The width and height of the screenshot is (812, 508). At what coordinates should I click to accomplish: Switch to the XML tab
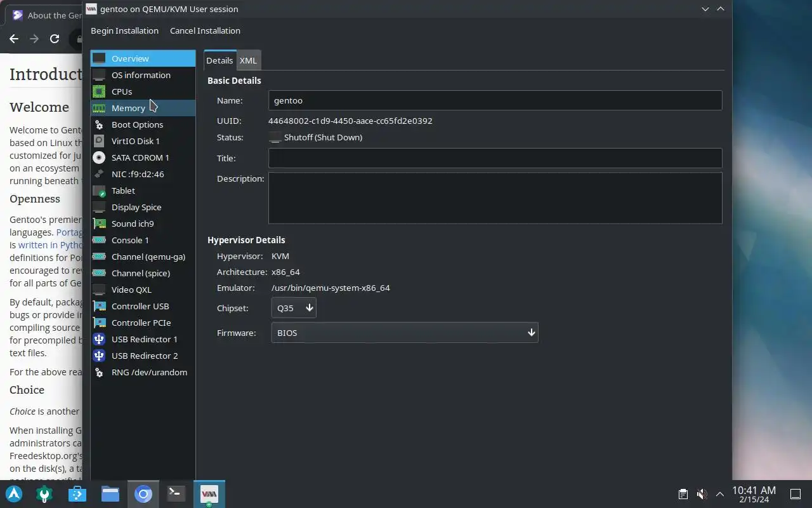point(248,60)
